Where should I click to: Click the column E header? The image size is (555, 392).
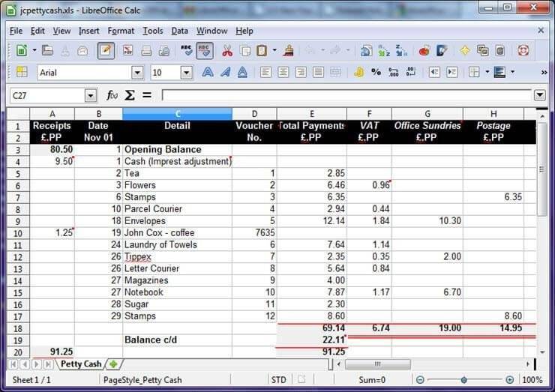point(311,113)
